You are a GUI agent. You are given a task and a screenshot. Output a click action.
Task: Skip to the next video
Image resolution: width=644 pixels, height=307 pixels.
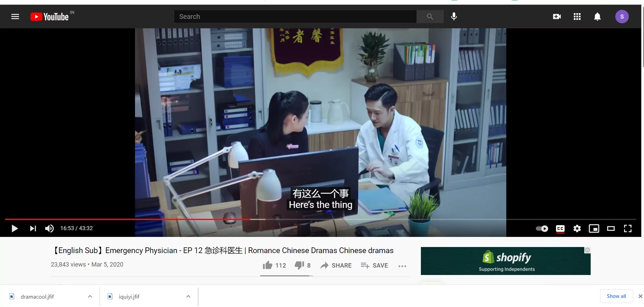point(33,228)
